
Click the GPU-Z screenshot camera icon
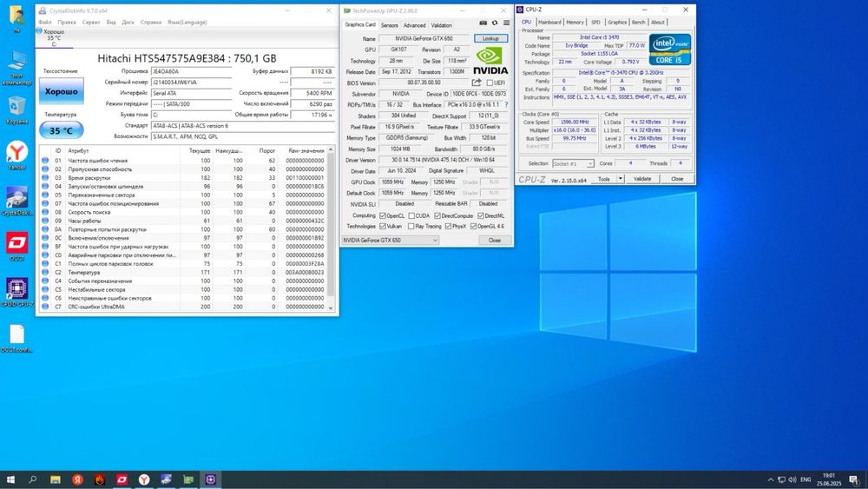coord(483,23)
